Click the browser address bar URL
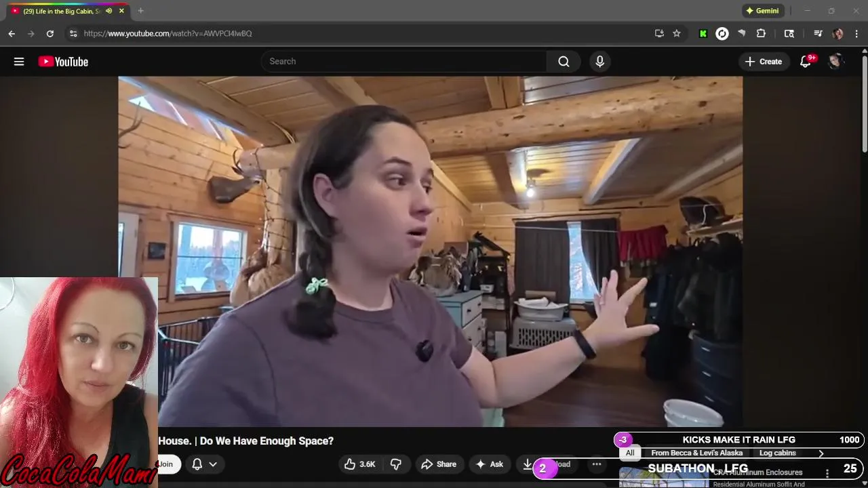Screen dimensions: 868x488 coord(167,33)
